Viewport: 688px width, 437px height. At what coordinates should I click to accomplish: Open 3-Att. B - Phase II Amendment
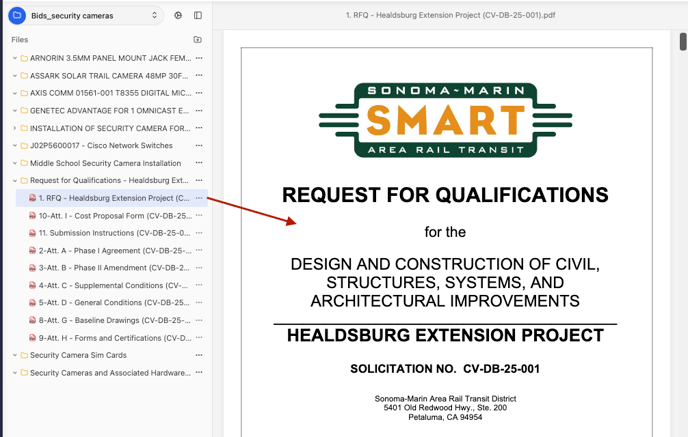coord(111,268)
